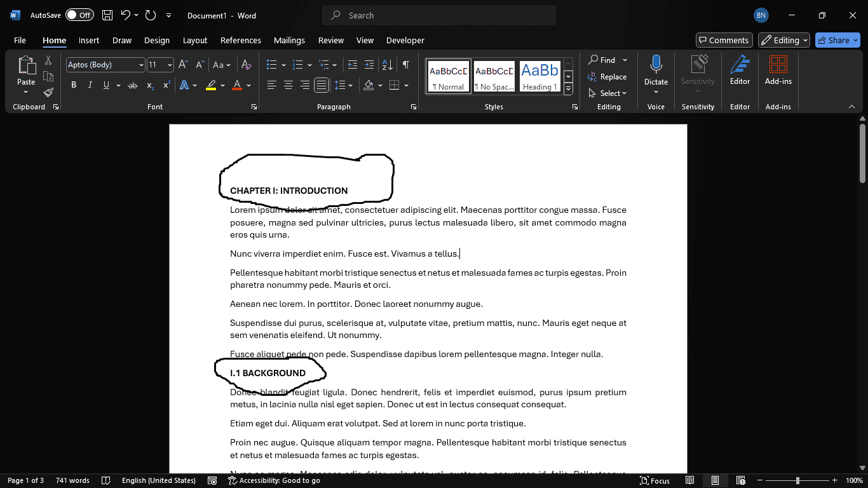
Task: Open the font size dropdown
Action: pyautogui.click(x=168, y=64)
